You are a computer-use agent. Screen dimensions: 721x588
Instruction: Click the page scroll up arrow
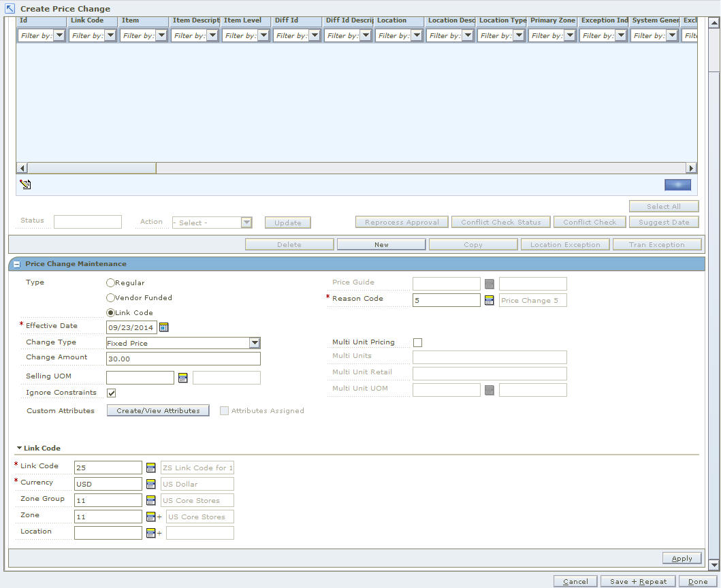(714, 22)
